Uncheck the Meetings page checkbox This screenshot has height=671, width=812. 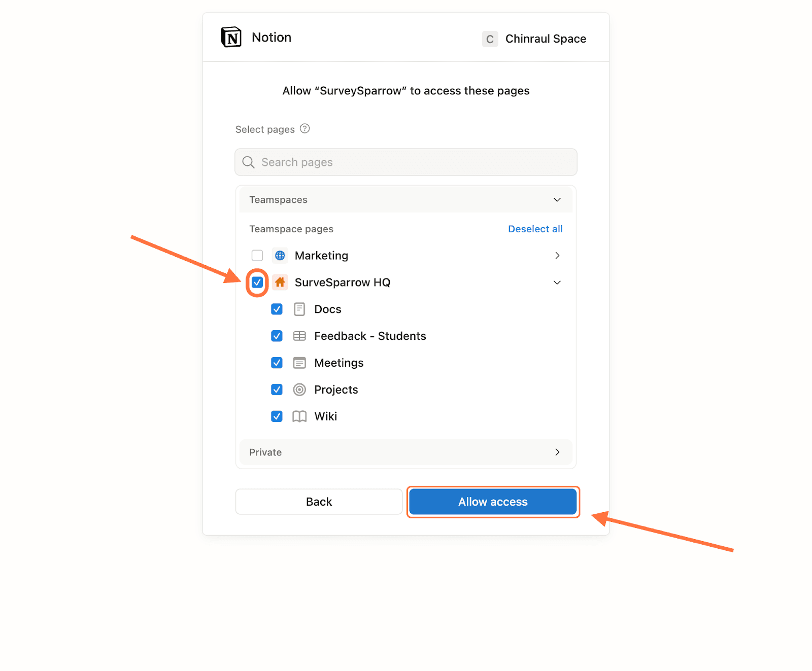coord(277,363)
